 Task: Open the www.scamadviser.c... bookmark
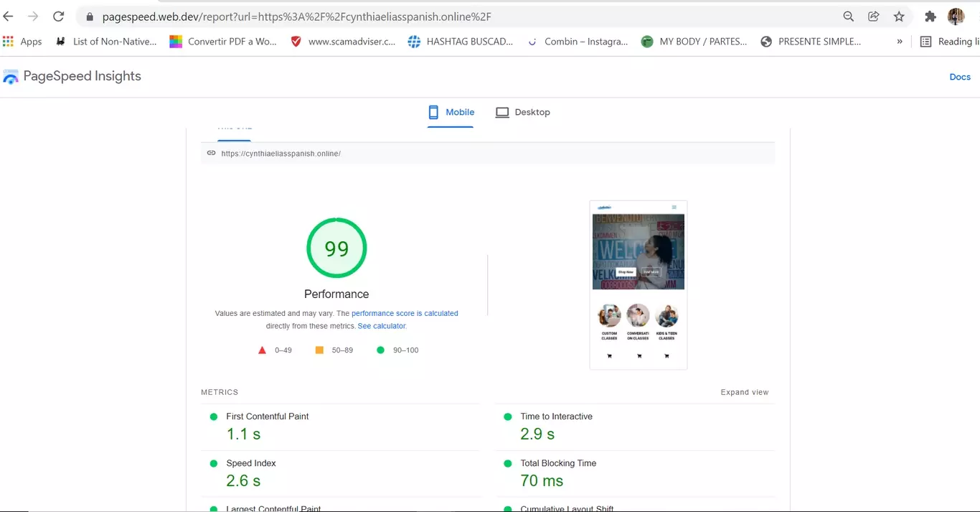pos(343,42)
